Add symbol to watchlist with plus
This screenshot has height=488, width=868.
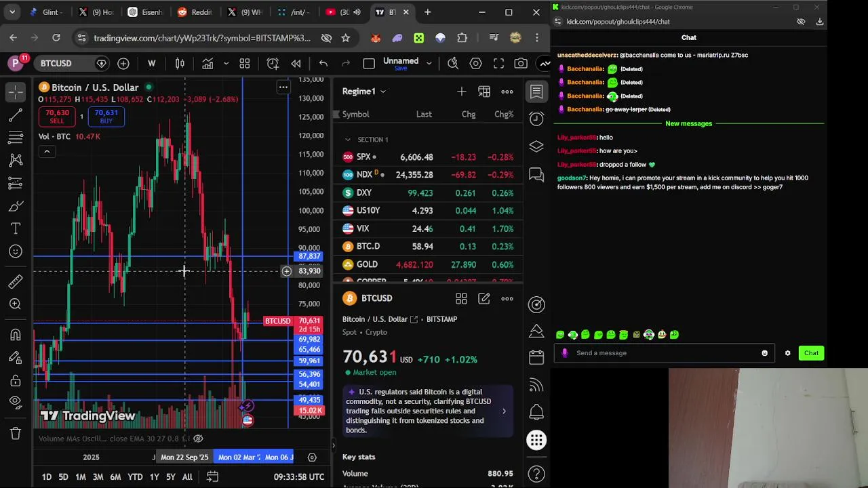pyautogui.click(x=462, y=91)
